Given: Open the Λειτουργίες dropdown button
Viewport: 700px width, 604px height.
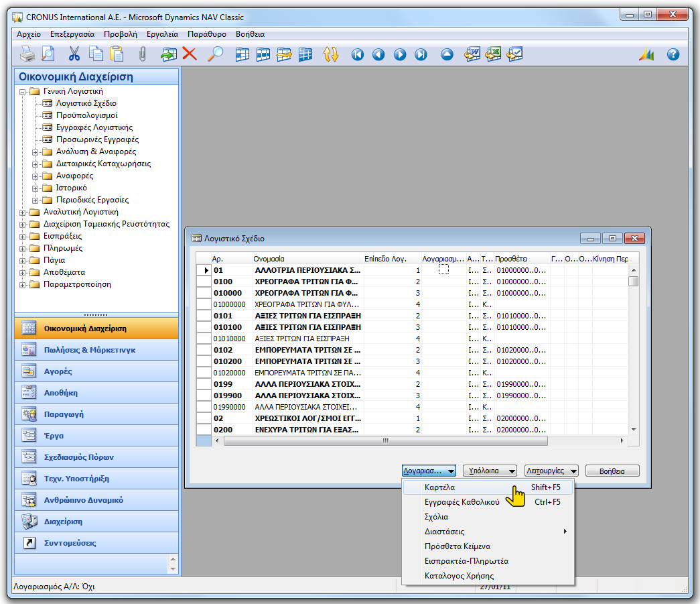Looking at the screenshot, I should (x=551, y=471).
